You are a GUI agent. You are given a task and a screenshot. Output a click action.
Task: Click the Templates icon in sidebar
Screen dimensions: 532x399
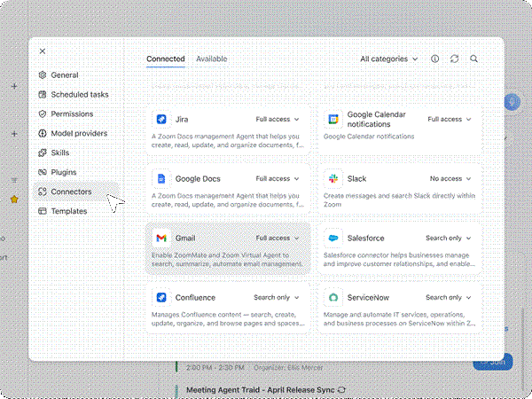point(43,211)
